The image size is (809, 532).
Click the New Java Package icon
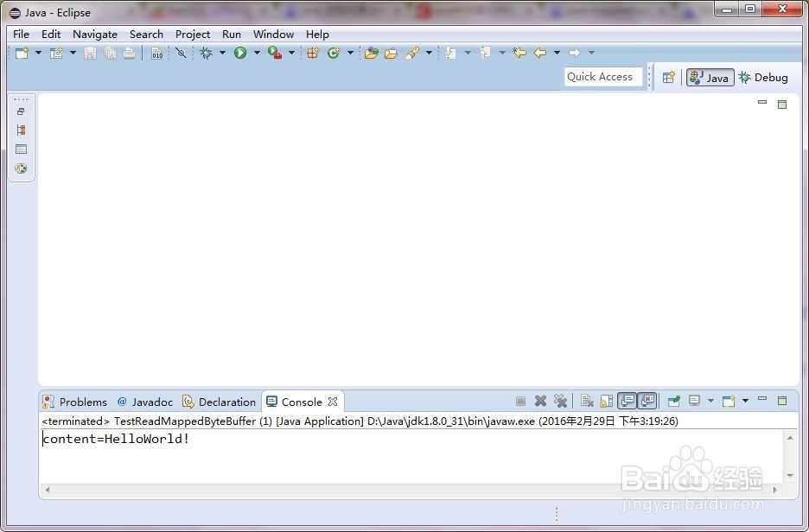click(313, 53)
